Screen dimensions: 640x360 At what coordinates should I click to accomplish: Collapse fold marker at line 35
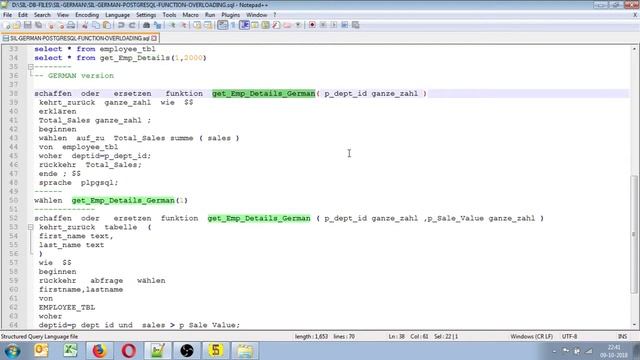point(31,67)
